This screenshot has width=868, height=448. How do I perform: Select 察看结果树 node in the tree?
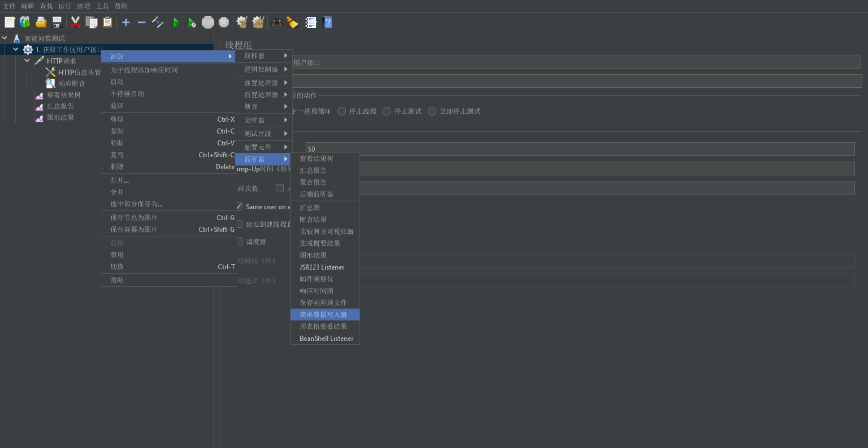pos(63,95)
